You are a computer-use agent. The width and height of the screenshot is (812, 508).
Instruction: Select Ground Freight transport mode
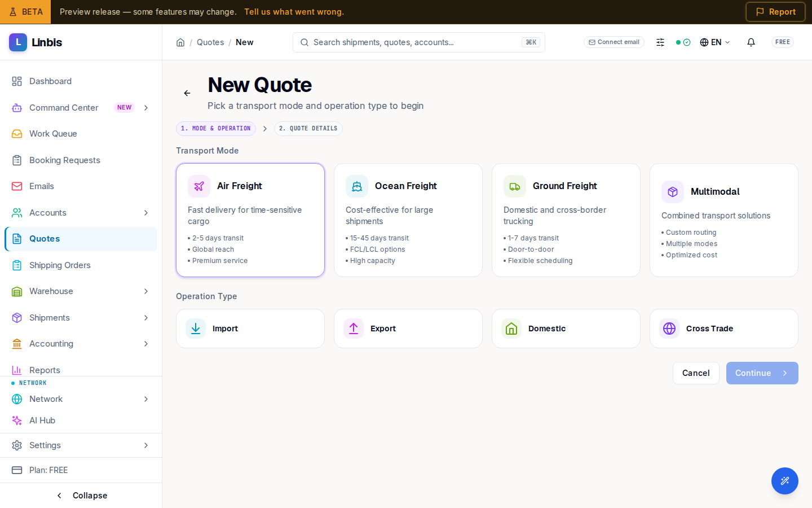[x=566, y=220]
